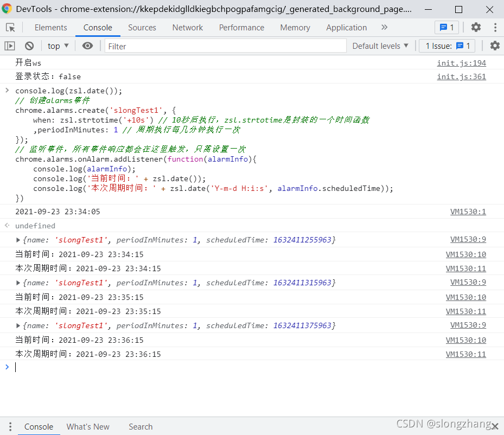
Task: Open VM1530:11 link beside 23:34:15 period log
Action: (465, 268)
